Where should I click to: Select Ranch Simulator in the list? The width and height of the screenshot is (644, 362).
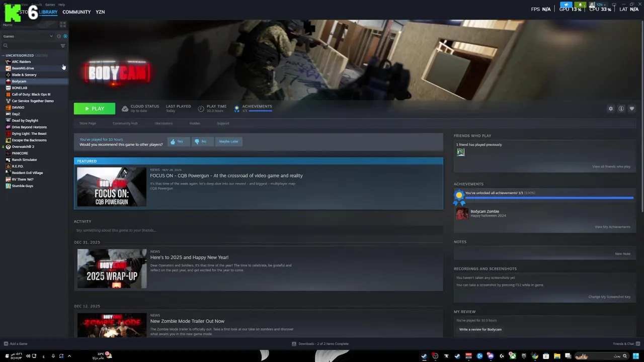pos(24,160)
